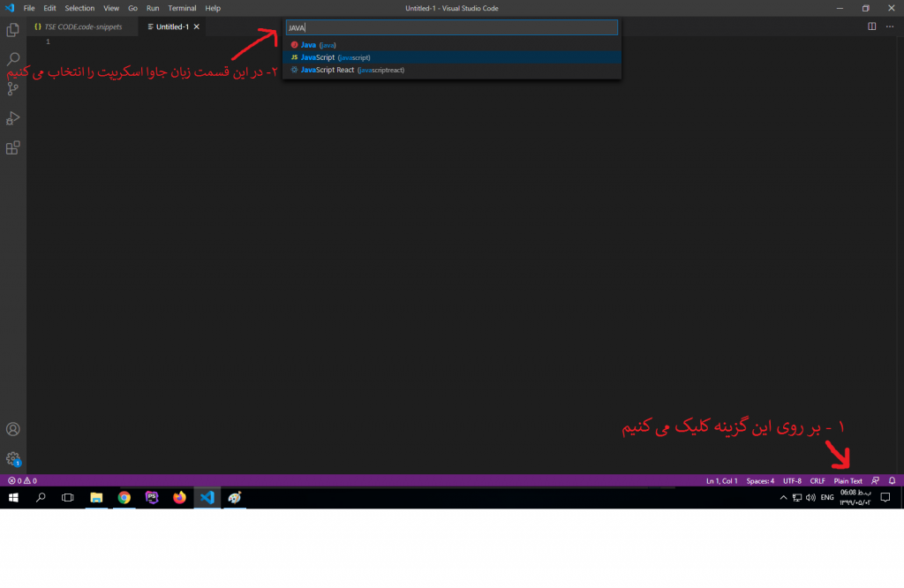Click line number 1 in the editor gutter
904x588 pixels.
pos(48,41)
